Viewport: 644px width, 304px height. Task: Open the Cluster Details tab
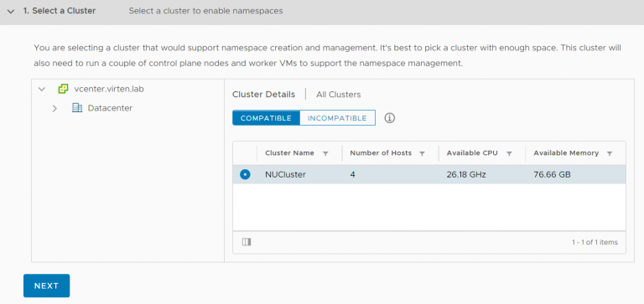point(263,95)
